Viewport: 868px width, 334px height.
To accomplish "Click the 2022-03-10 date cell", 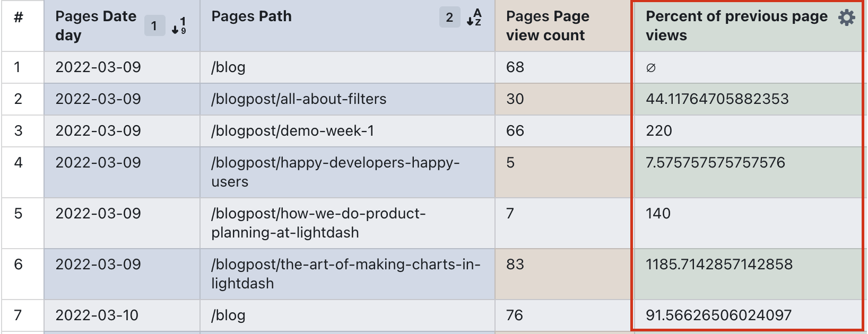I will click(x=97, y=315).
